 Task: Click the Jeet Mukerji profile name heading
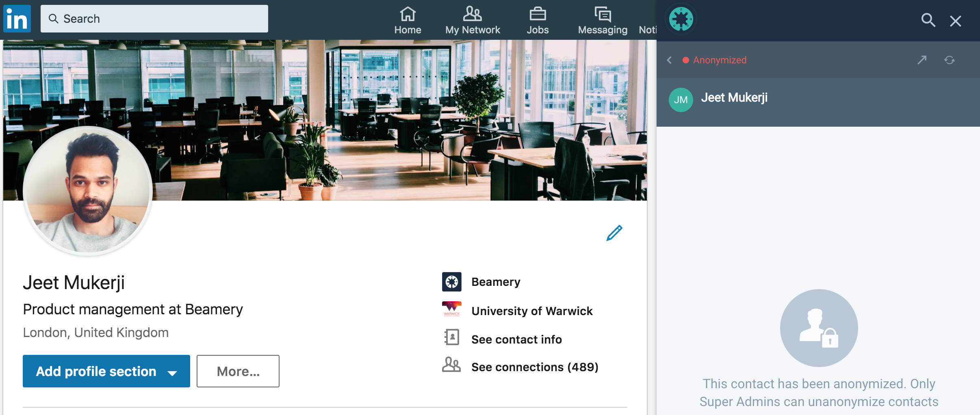(x=74, y=283)
